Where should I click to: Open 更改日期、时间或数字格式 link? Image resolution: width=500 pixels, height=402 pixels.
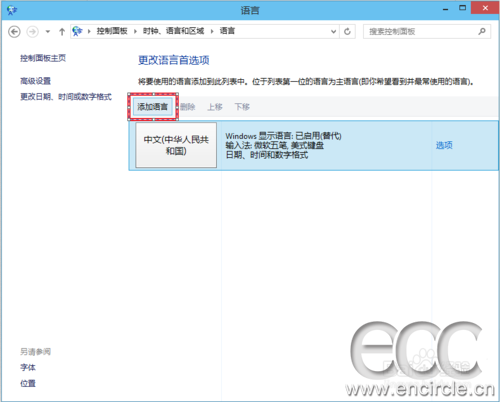(66, 97)
